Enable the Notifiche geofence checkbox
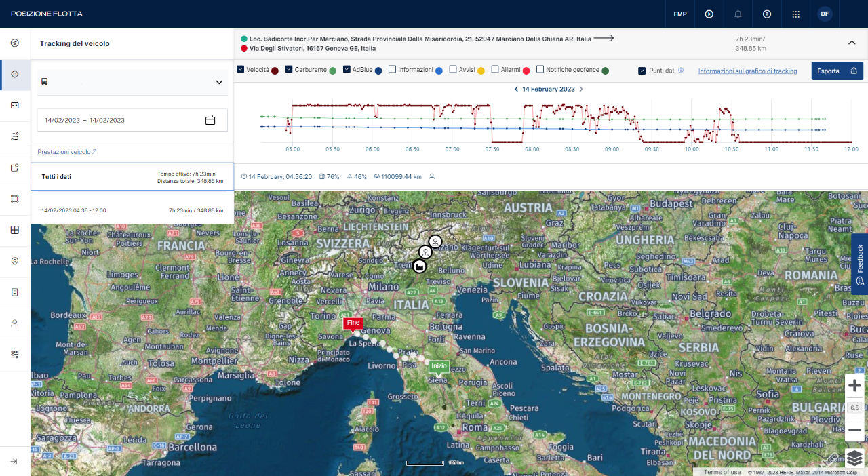 point(540,69)
